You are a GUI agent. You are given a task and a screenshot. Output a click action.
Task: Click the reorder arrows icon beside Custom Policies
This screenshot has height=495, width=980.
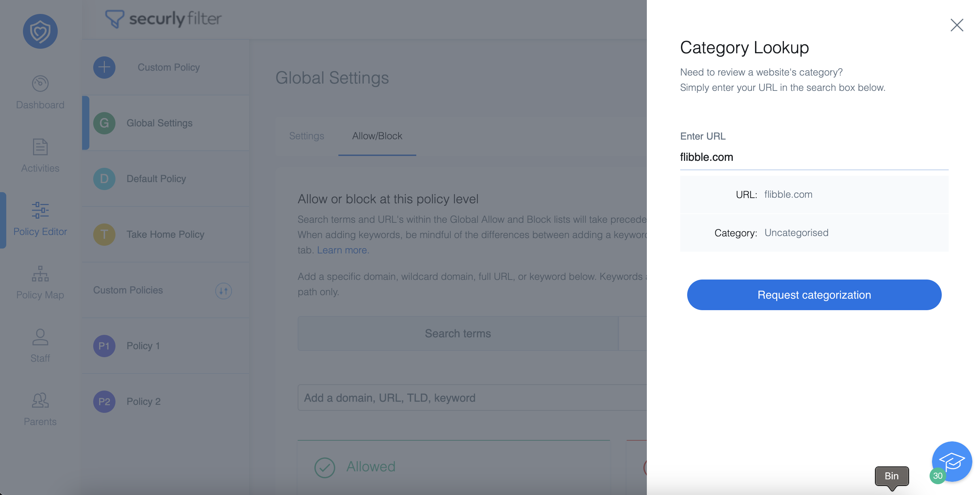[x=223, y=291]
